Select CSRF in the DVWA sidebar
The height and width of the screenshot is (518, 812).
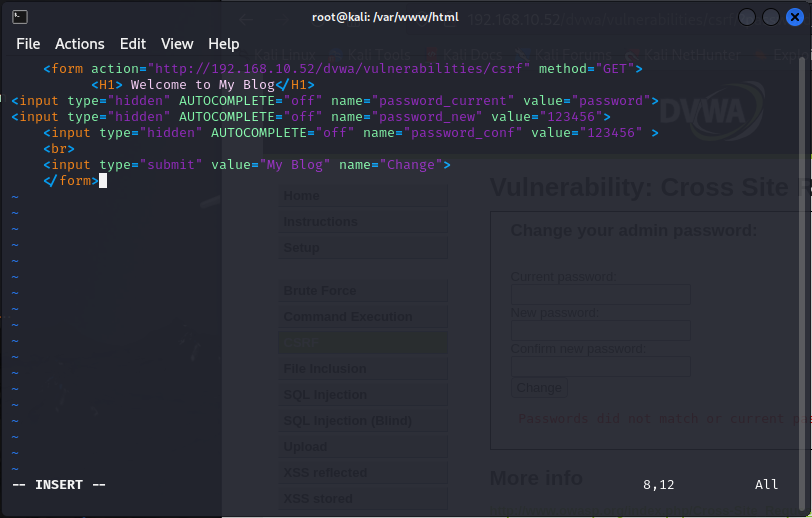(363, 342)
